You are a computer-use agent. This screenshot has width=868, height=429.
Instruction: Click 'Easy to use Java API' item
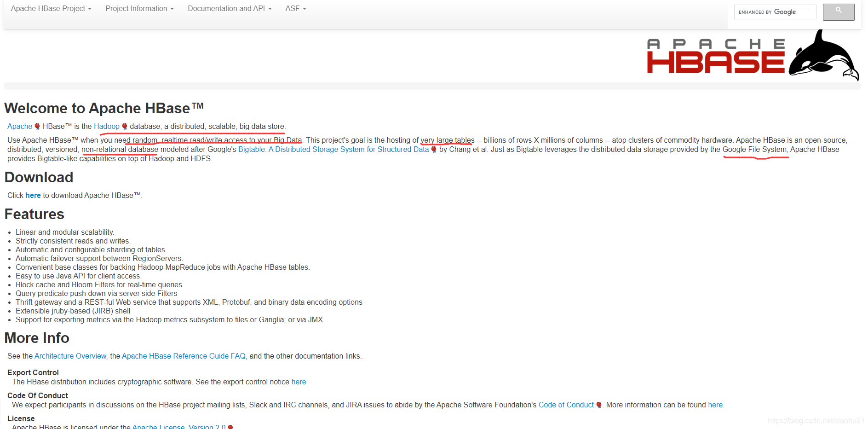[79, 276]
